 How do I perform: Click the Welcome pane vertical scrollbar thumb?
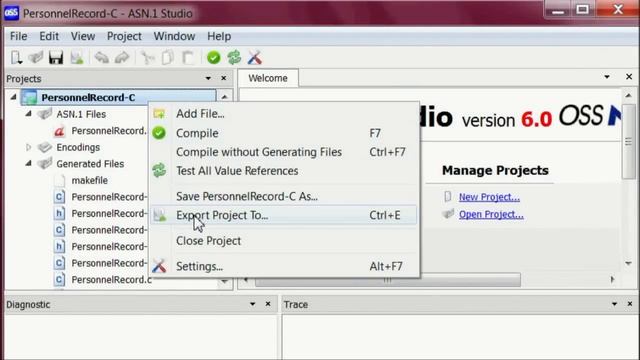point(628,141)
